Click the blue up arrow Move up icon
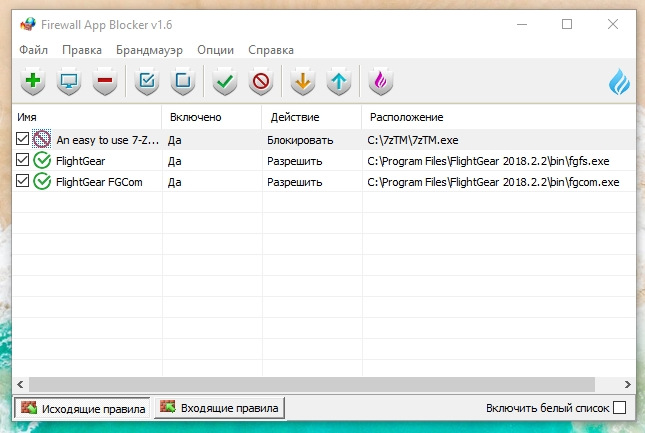Viewport: 645px width, 433px height. click(339, 81)
